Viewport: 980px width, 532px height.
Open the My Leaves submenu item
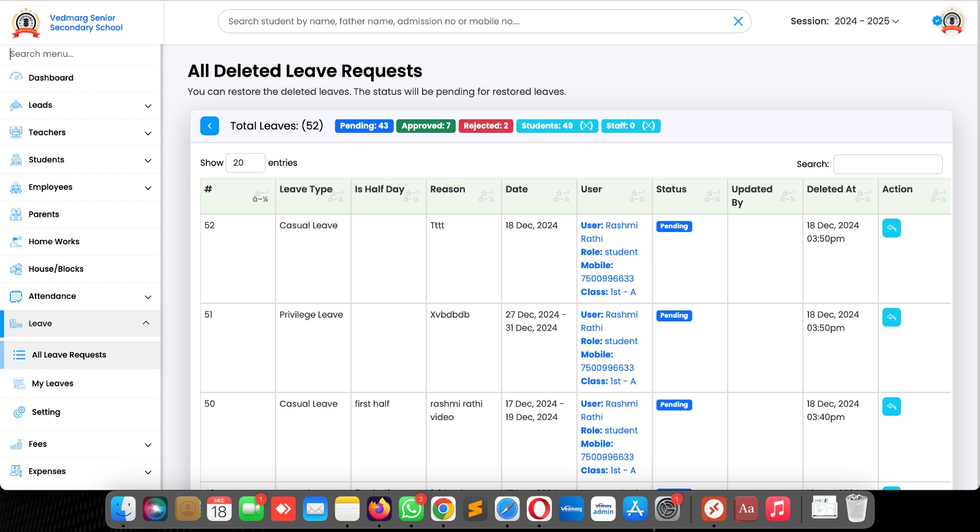pyautogui.click(x=81, y=384)
